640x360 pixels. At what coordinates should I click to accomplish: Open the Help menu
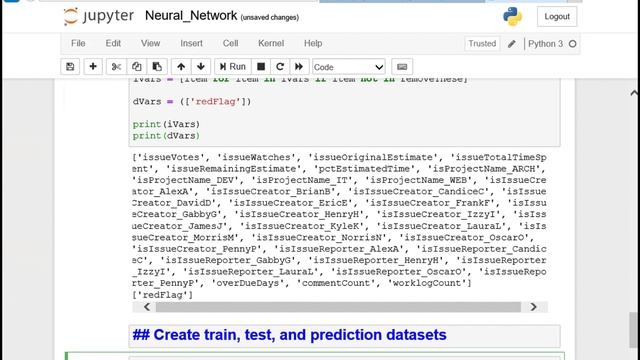point(313,43)
